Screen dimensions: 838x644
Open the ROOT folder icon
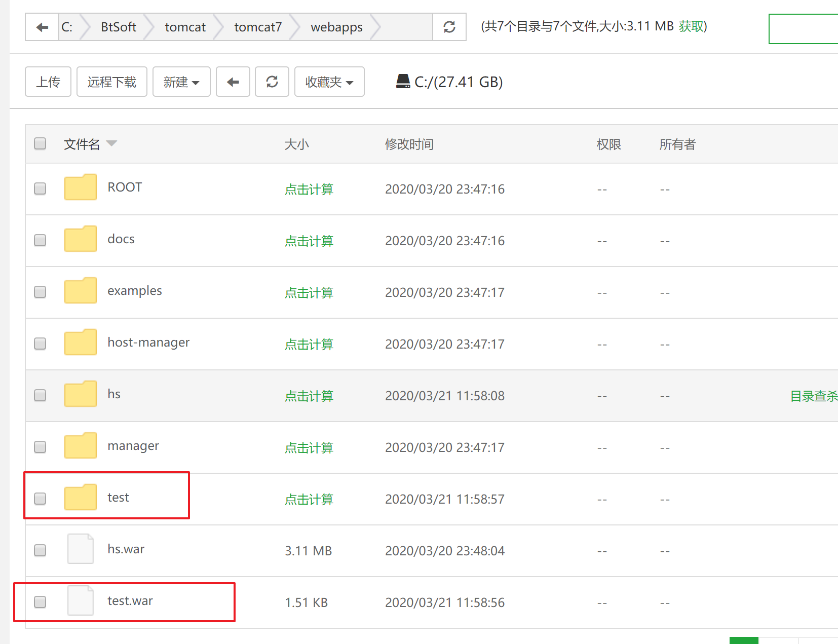point(81,187)
